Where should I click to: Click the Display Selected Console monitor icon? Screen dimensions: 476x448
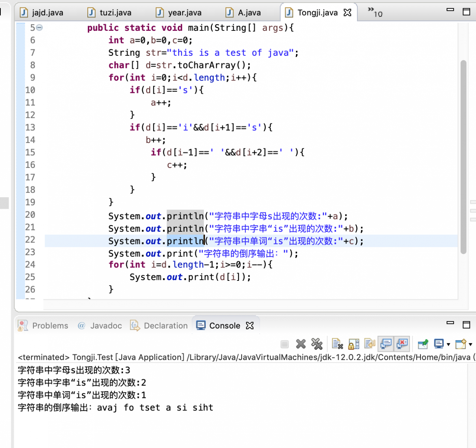pyautogui.click(x=439, y=344)
